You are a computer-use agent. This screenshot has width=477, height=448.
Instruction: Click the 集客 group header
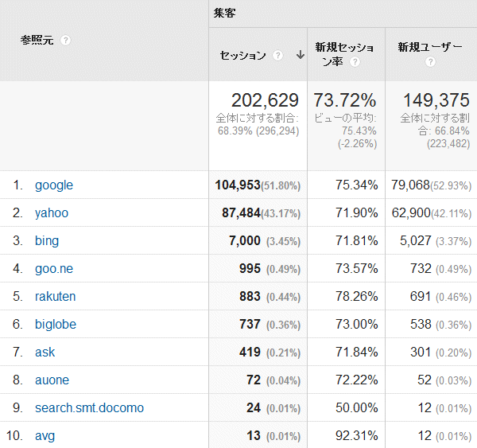click(224, 13)
